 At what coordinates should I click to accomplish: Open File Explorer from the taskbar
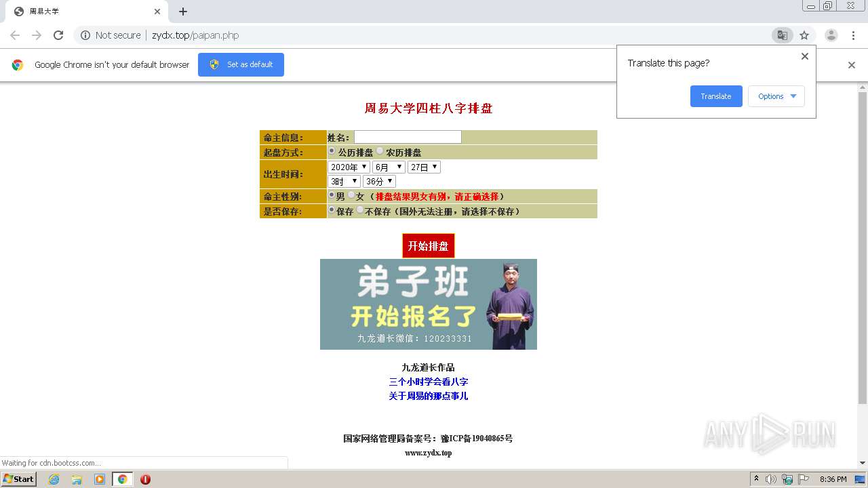[77, 479]
